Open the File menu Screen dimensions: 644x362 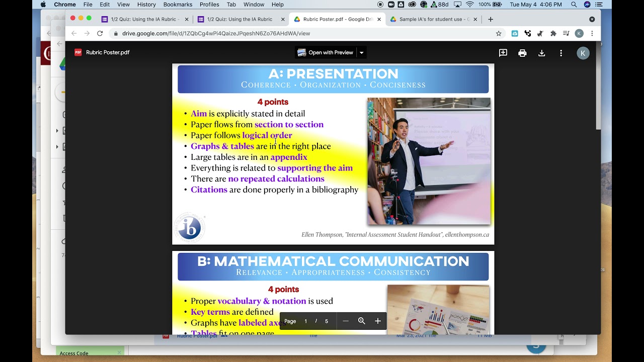click(x=88, y=5)
